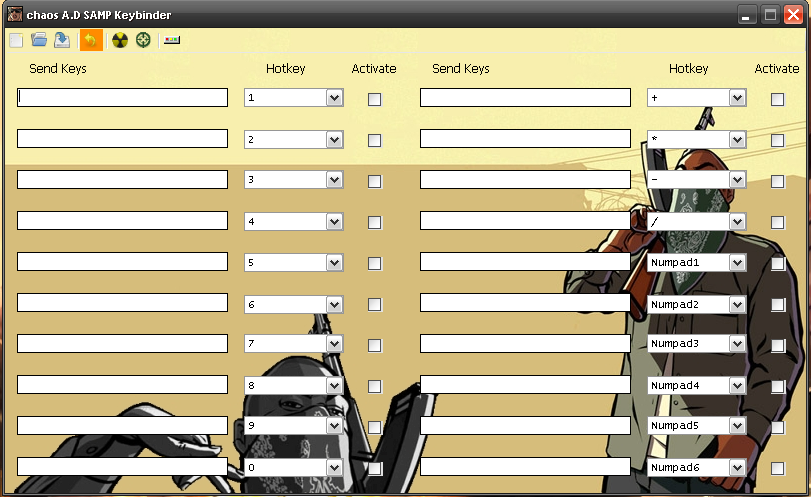Click the green crosshair target icon
The height and width of the screenshot is (497, 811).
click(x=144, y=40)
